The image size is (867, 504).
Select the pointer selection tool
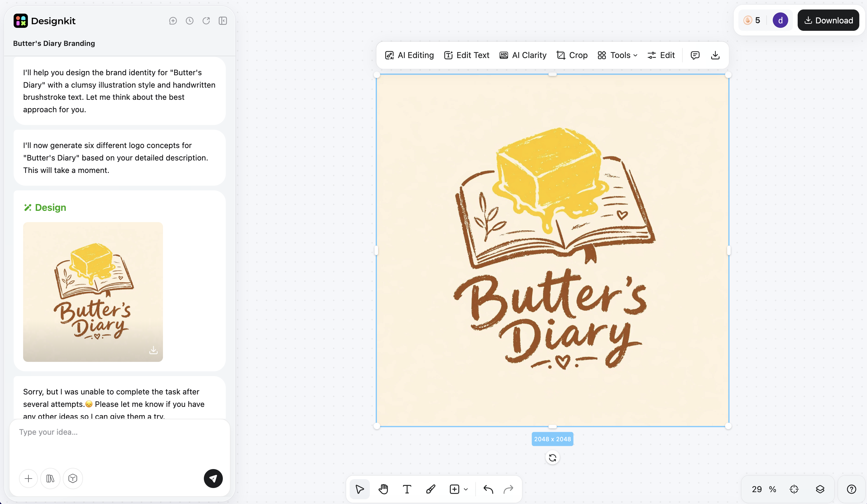coord(359,489)
